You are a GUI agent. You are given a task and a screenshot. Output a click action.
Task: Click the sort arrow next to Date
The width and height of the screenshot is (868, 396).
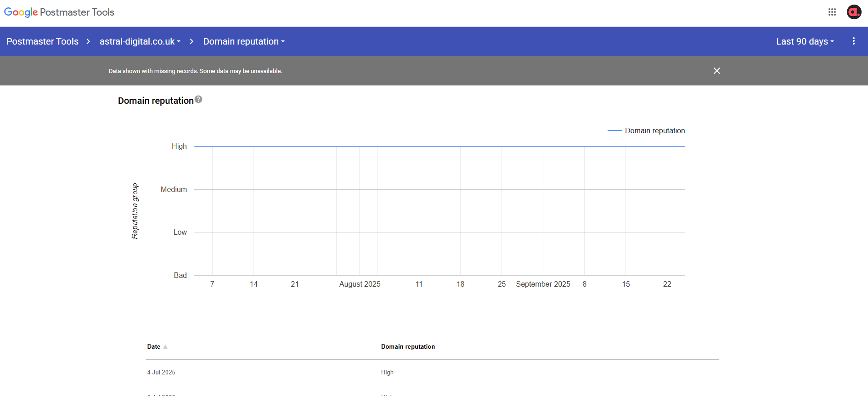165,347
